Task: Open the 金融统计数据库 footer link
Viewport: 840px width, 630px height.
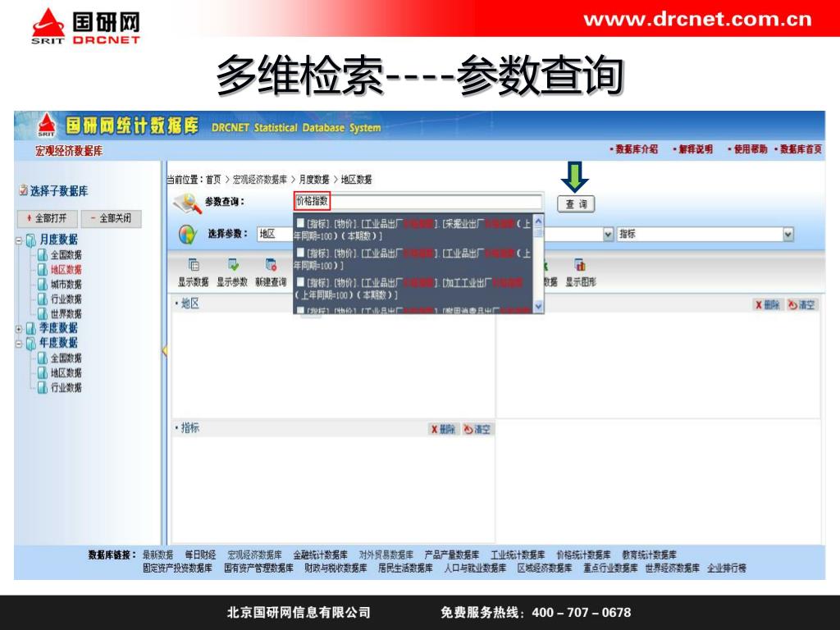Action: tap(320, 555)
